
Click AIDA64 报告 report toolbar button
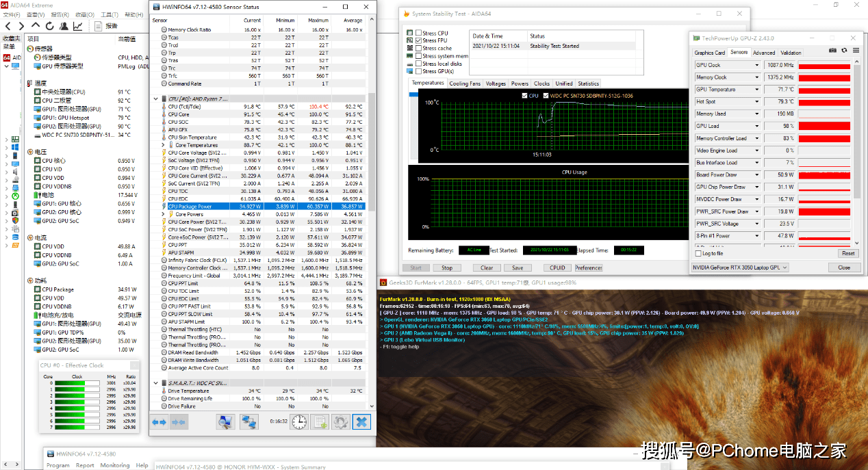[x=106, y=26]
